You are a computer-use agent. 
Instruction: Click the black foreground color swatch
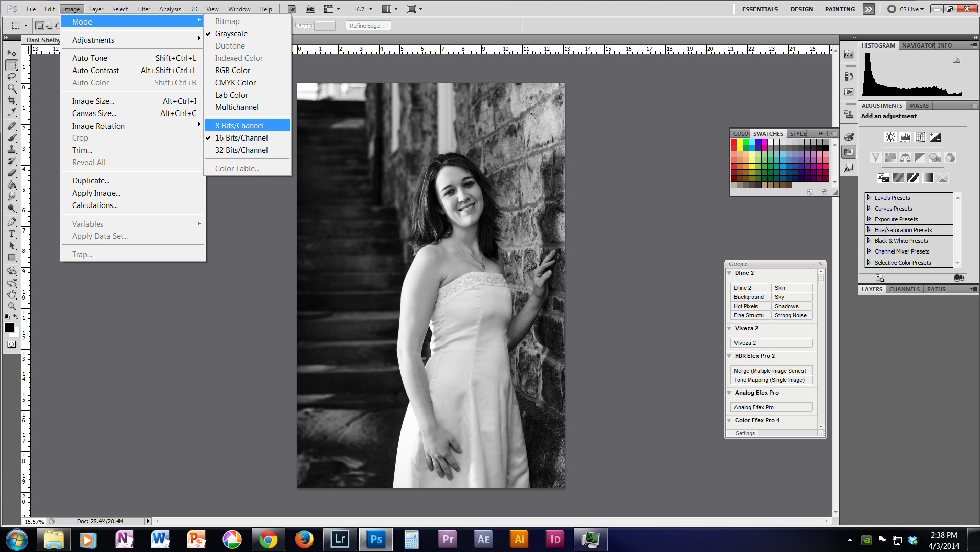[x=9, y=328]
